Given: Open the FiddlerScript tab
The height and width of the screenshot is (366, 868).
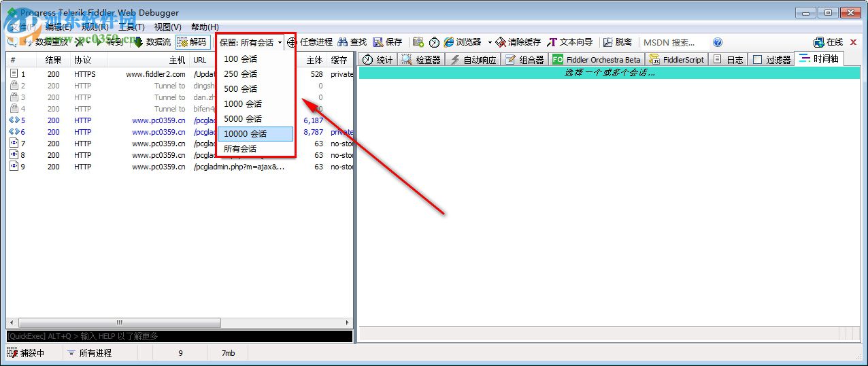Looking at the screenshot, I should 676,60.
